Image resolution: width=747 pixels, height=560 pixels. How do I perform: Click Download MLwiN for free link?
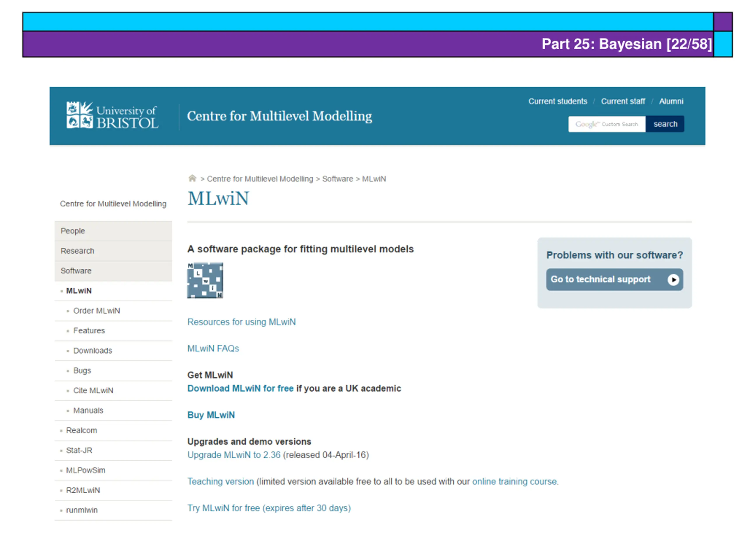240,388
